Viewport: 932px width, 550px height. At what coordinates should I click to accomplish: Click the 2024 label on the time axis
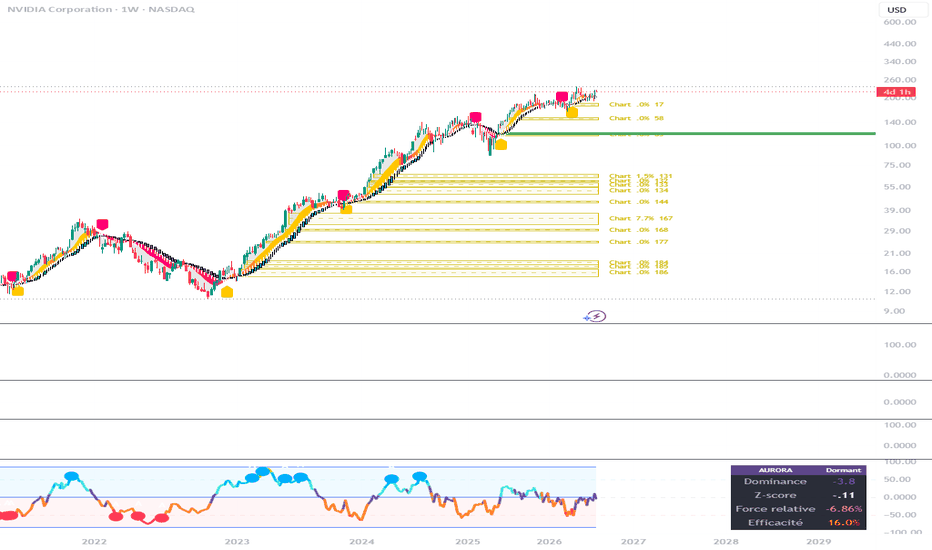click(361, 542)
